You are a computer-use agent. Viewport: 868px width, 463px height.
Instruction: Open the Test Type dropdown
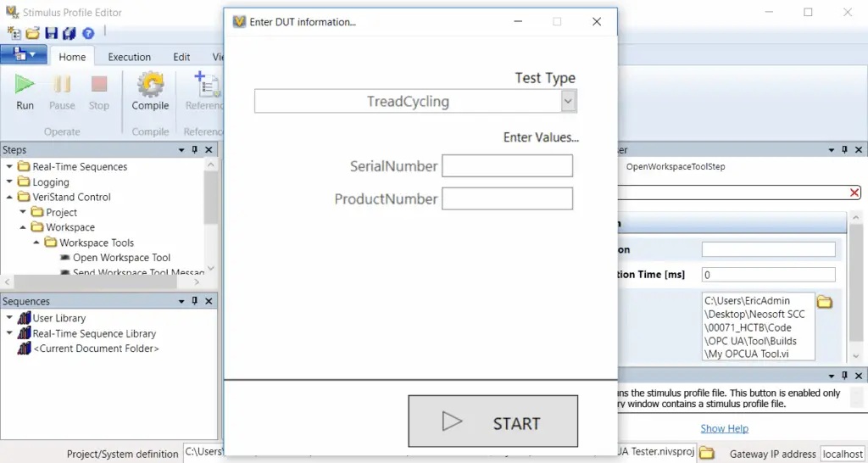[569, 102]
